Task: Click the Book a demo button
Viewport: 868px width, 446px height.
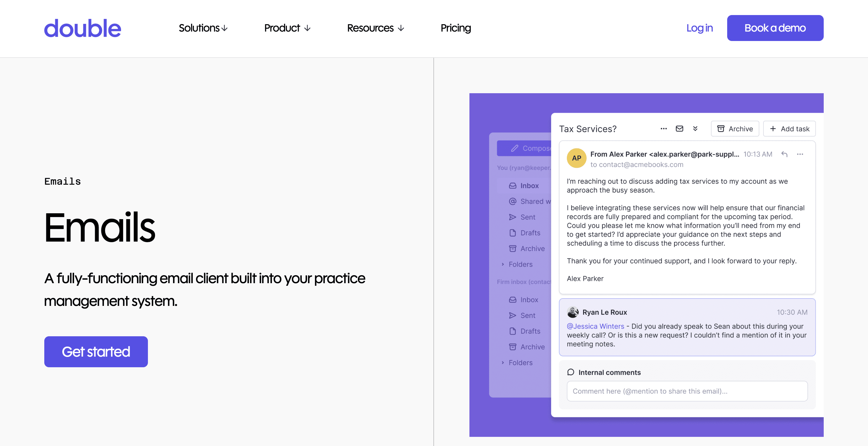Action: point(775,28)
